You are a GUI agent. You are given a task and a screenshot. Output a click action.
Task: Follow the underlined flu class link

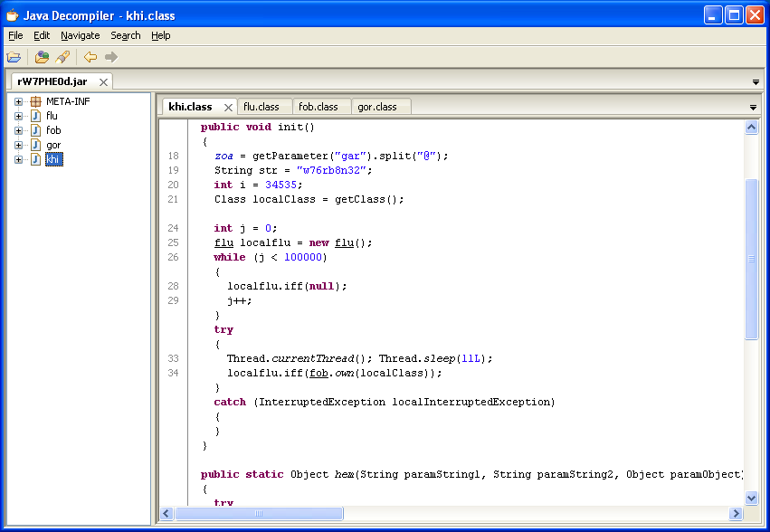223,242
